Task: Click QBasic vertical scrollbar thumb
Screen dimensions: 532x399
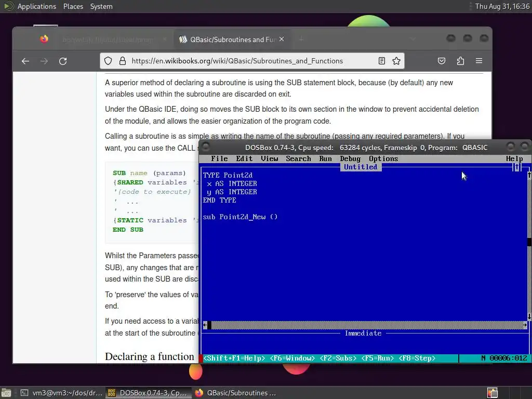Action: [x=529, y=242]
